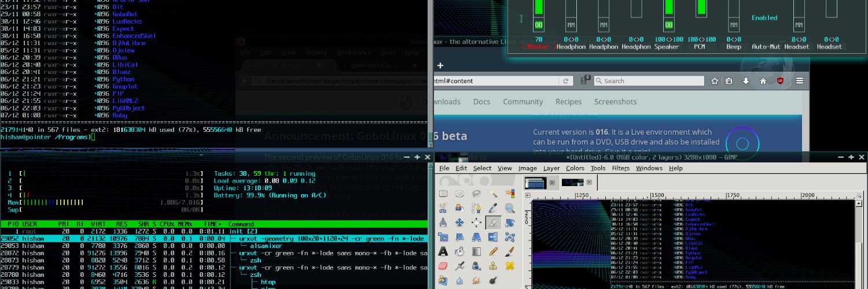Go to the Firefox home page icon
The image size is (868, 289).
[763, 81]
